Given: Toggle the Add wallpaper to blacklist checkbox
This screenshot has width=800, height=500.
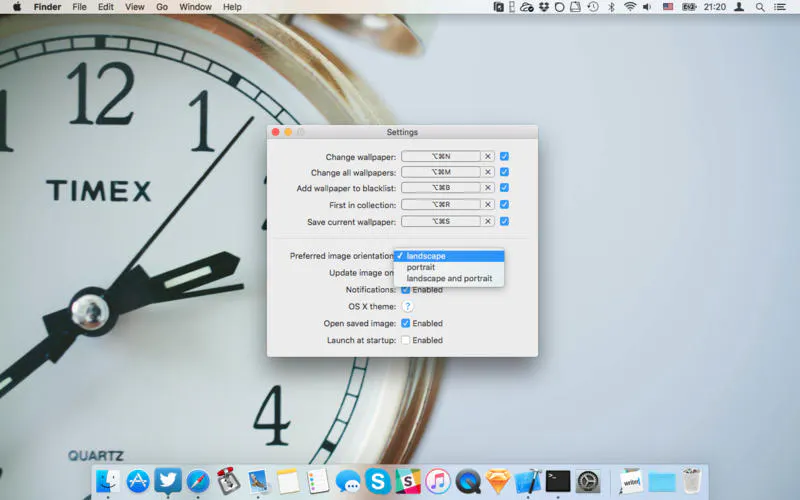Looking at the screenshot, I should point(504,188).
